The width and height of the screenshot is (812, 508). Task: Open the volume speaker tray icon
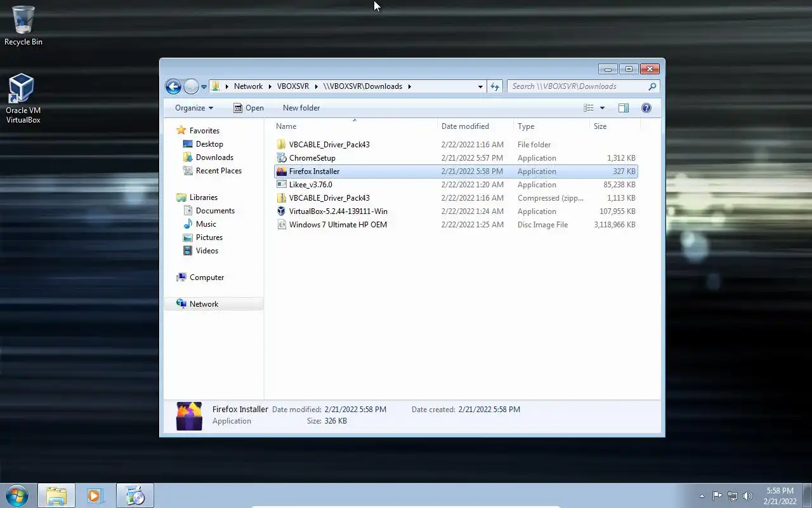pyautogui.click(x=748, y=496)
